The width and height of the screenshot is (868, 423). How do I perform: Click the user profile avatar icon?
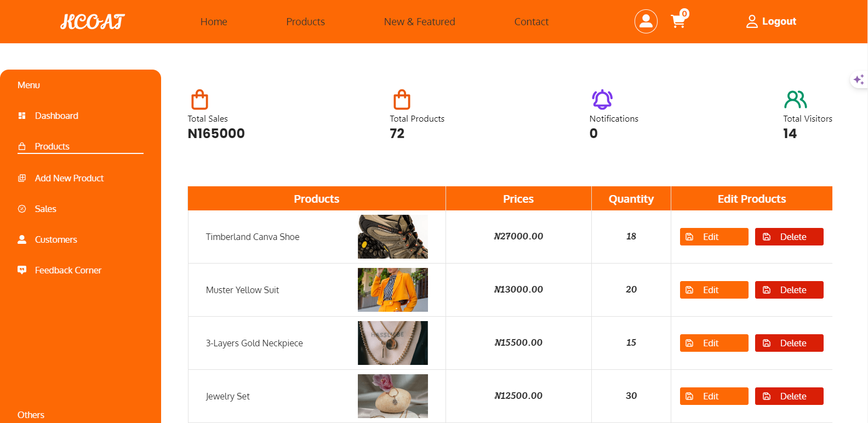(x=646, y=21)
